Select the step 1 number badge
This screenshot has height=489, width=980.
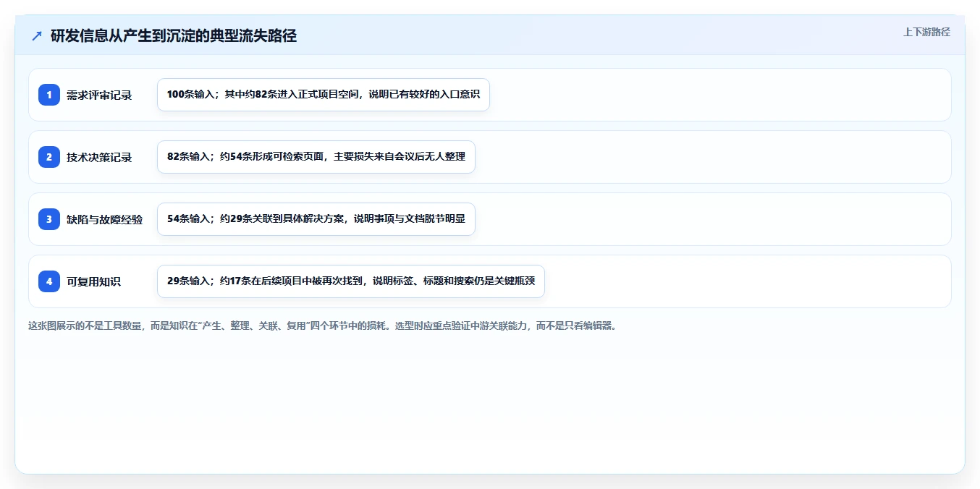(x=49, y=95)
